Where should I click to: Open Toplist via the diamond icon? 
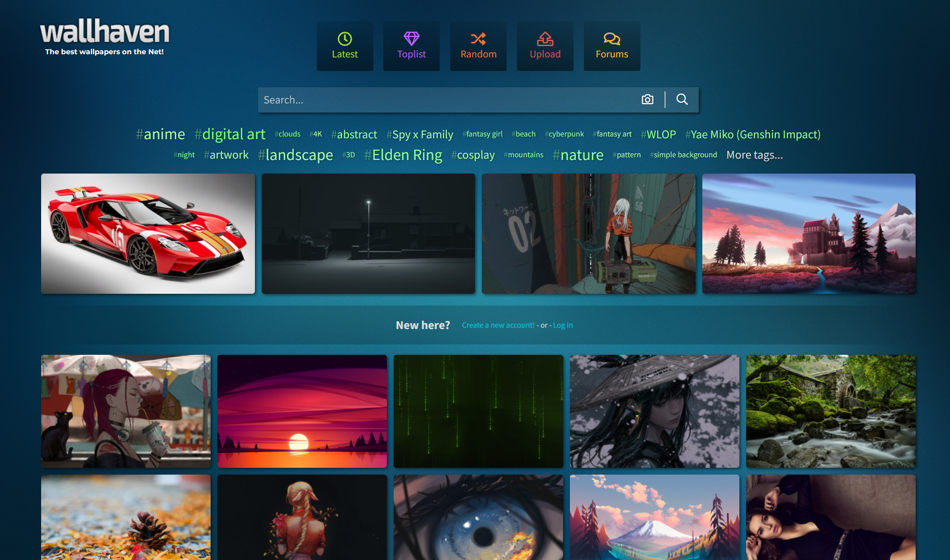tap(411, 39)
